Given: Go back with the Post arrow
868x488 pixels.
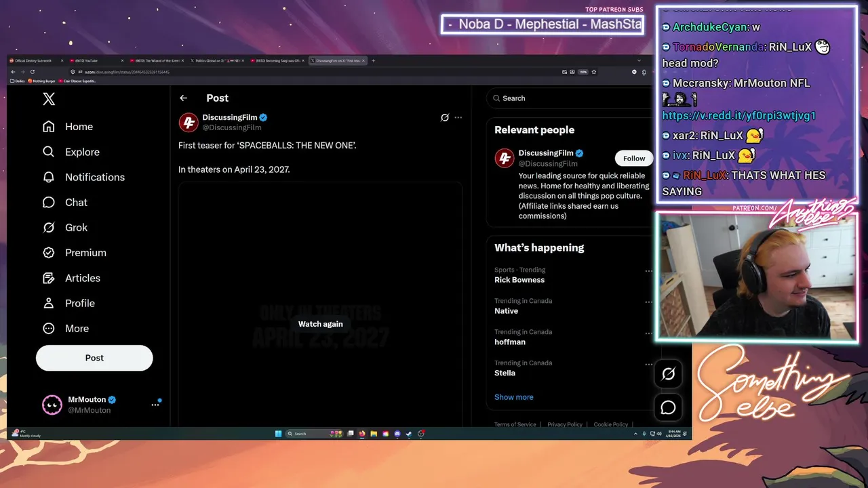Looking at the screenshot, I should [183, 98].
